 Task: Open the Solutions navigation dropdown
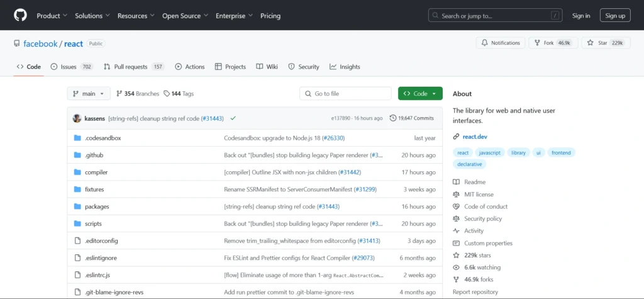[x=92, y=16]
